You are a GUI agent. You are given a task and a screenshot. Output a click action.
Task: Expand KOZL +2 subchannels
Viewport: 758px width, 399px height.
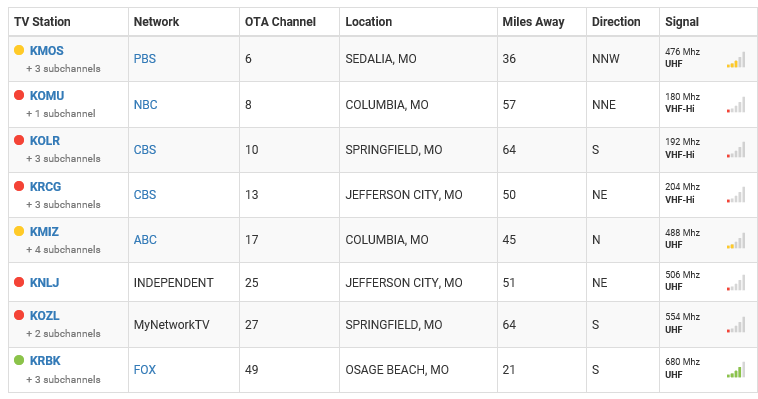63,334
